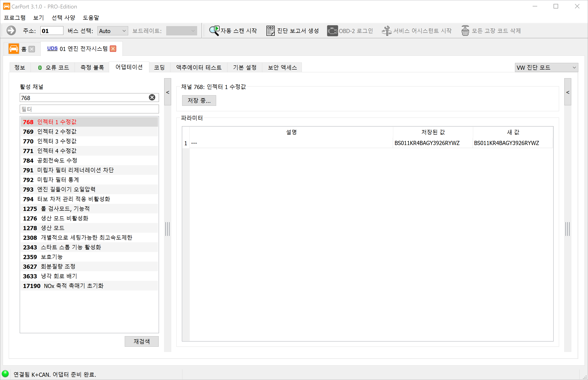The image size is (588, 380).
Task: Select channel 771 인젝터 4 수정값
Action: (89, 151)
